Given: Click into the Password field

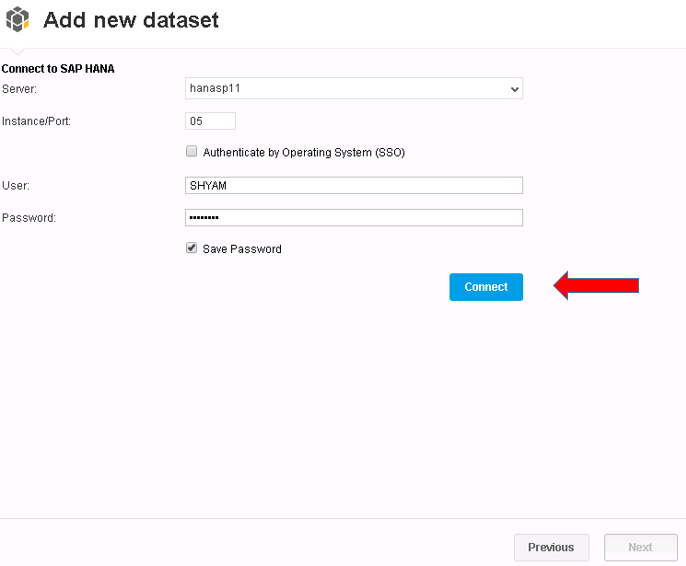Looking at the screenshot, I should click(354, 217).
